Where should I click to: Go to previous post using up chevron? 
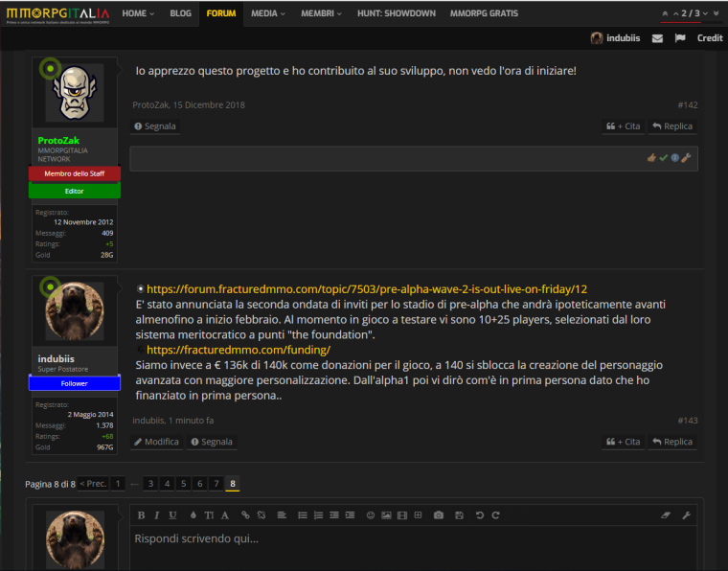(676, 14)
